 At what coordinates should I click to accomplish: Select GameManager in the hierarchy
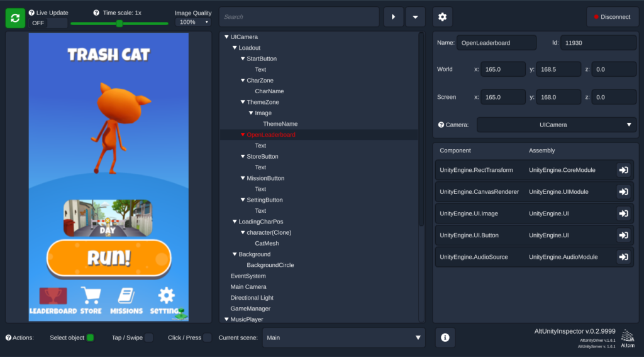pyautogui.click(x=250, y=309)
